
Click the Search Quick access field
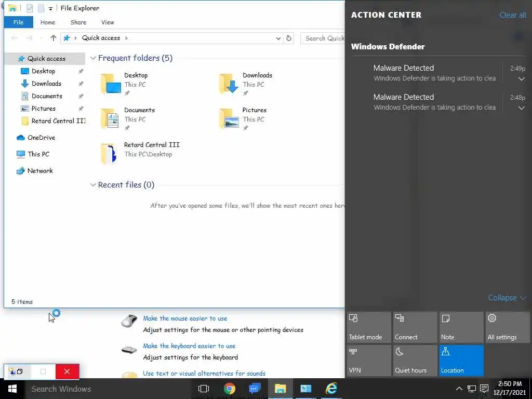(323, 38)
